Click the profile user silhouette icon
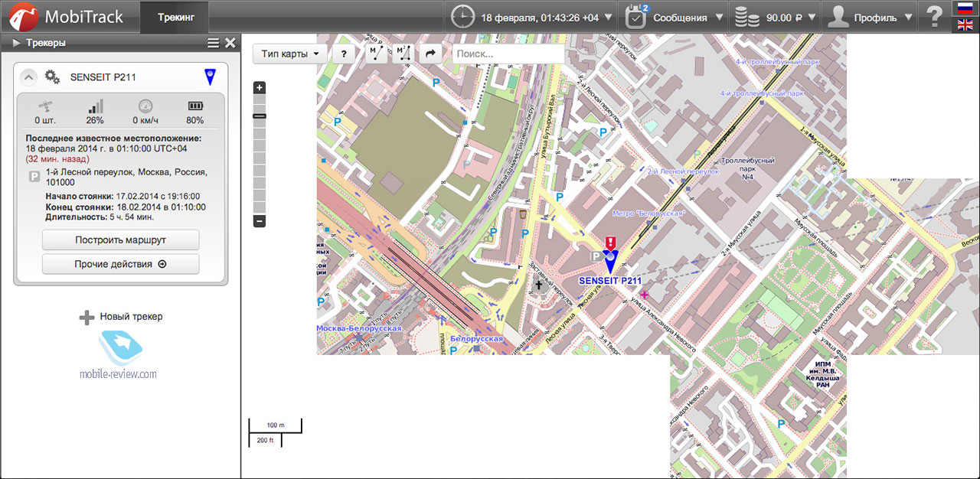Viewport: 980px width, 479px height. coord(839,17)
